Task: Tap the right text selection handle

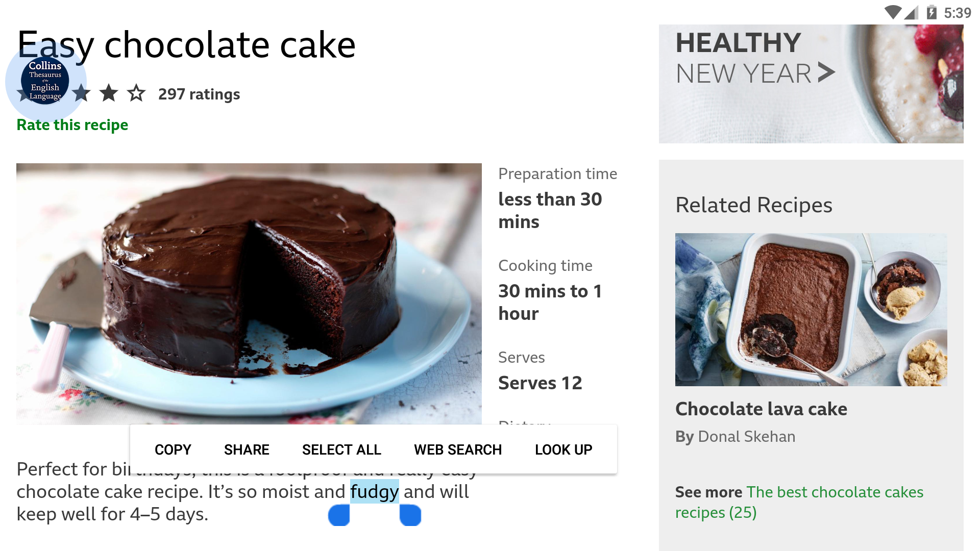Action: click(x=410, y=515)
